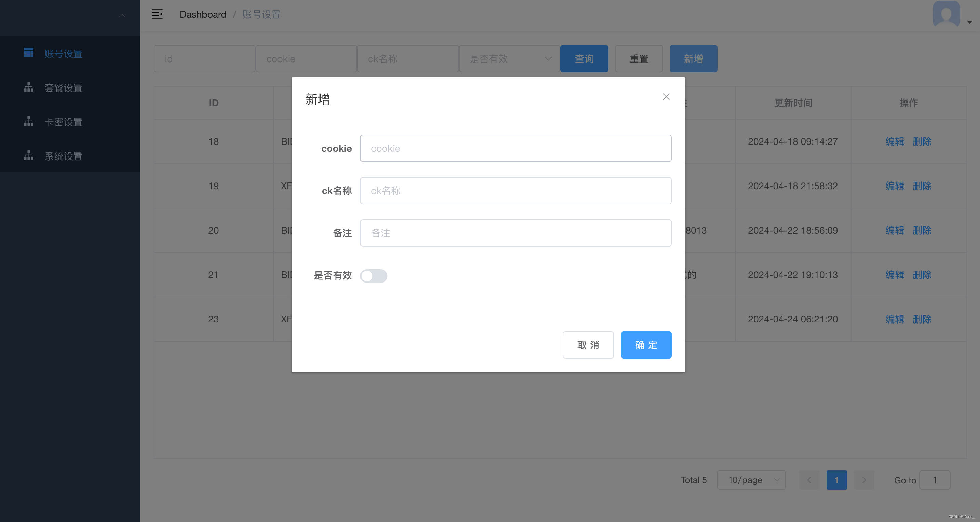Delete row with ID 21
This screenshot has width=980, height=522.
pyautogui.click(x=922, y=275)
